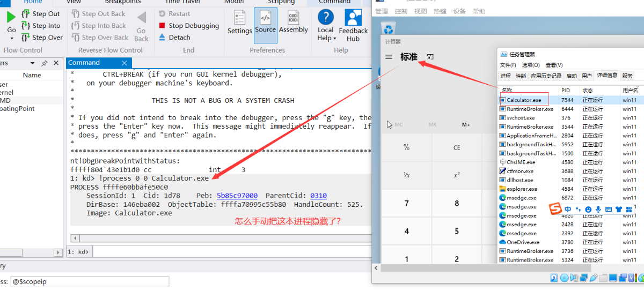Open Feedback Hub
The image size is (644, 291).
353,26
